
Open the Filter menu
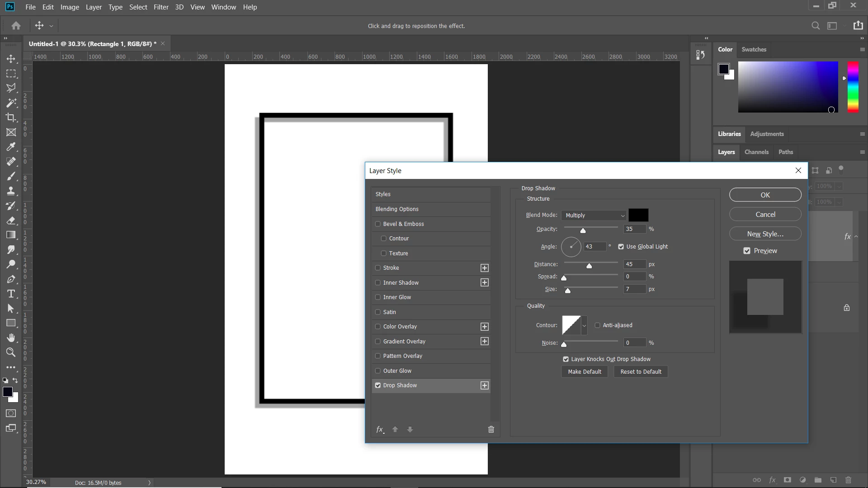(x=161, y=7)
